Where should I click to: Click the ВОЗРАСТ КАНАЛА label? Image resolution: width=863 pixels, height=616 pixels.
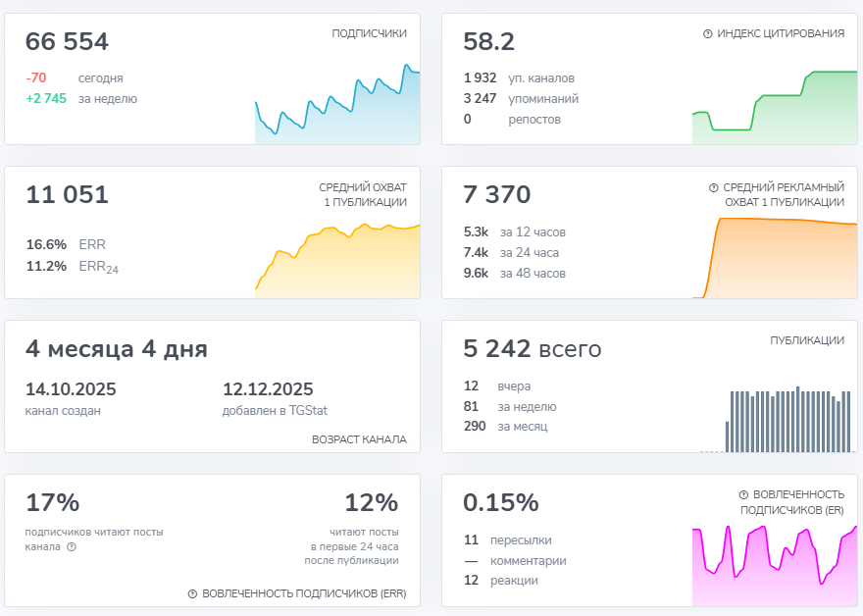[359, 439]
